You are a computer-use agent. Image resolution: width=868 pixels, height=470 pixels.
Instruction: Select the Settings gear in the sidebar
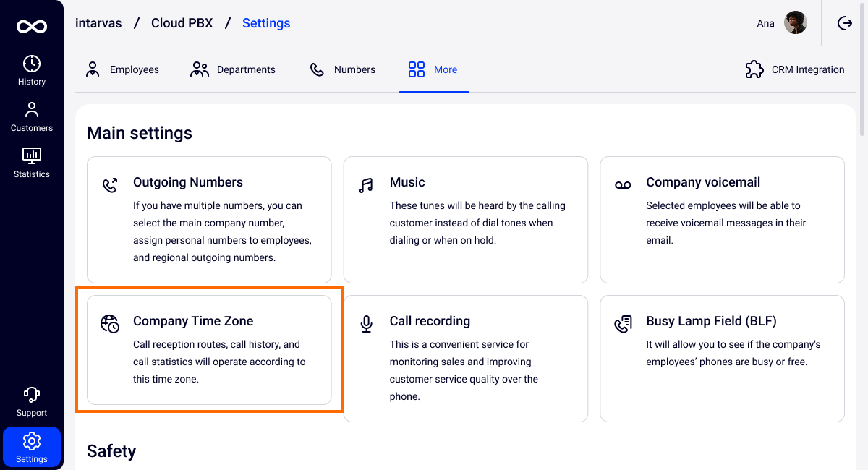click(x=32, y=446)
